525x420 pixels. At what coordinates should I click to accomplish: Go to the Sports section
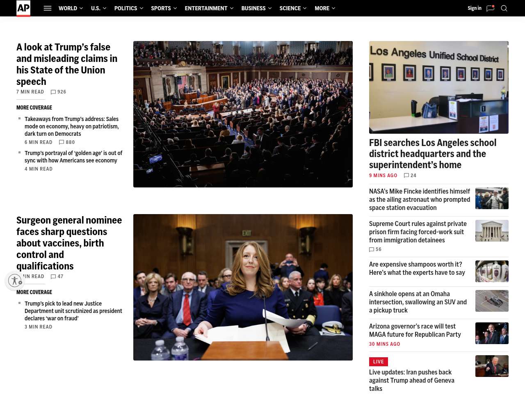tap(161, 8)
